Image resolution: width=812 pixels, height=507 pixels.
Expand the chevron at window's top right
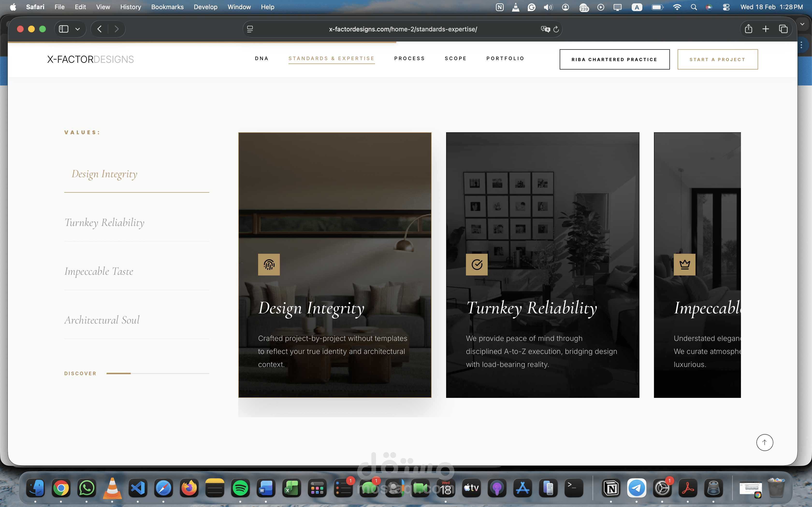(x=802, y=24)
